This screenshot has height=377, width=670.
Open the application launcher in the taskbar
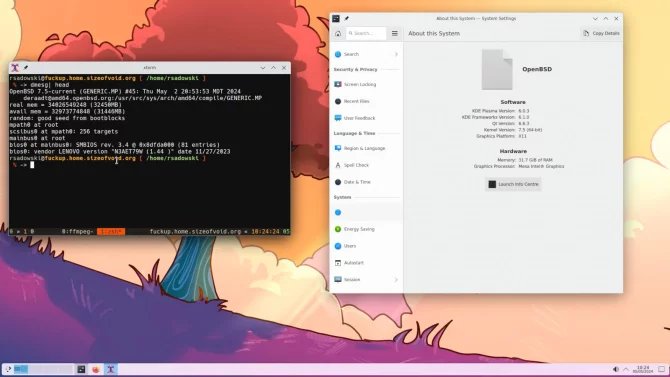8,369
